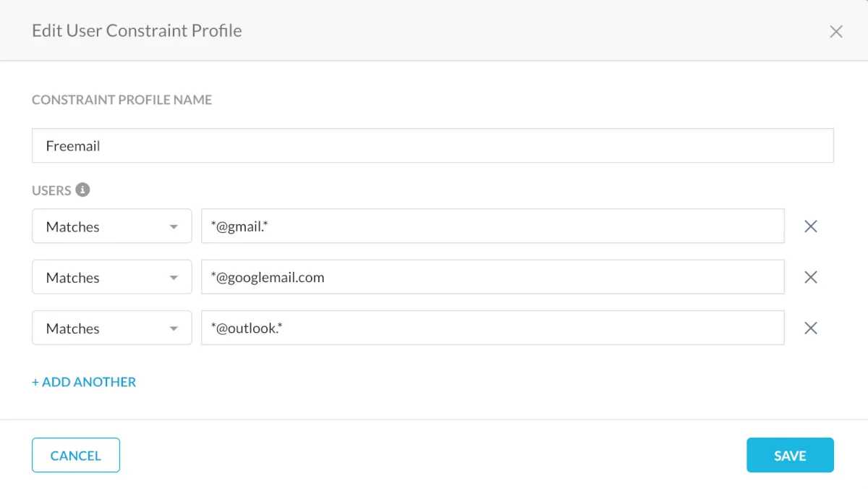The image size is (868, 489).
Task: Close the Edit User Constraint Profile dialog
Action: tap(836, 31)
